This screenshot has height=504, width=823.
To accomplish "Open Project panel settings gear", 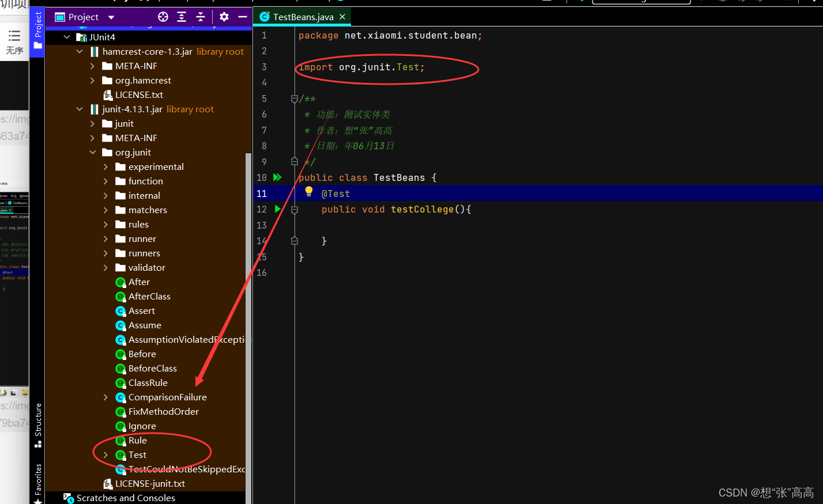I will [x=224, y=17].
